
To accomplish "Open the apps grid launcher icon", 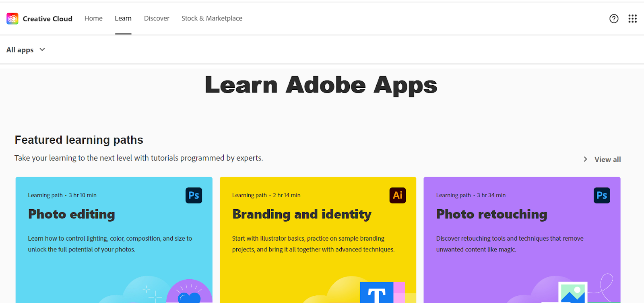I will pos(632,19).
